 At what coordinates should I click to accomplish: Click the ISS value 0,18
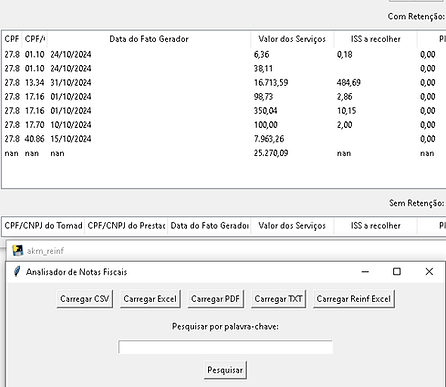pos(344,54)
